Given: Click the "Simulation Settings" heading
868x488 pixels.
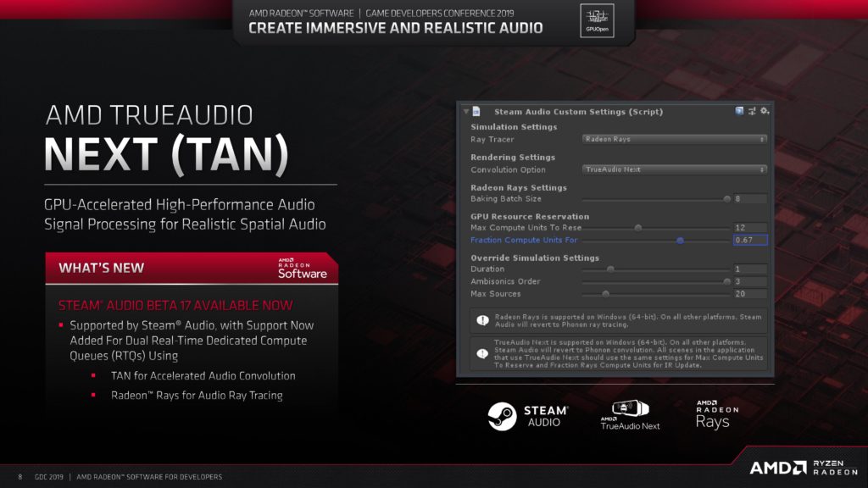Looking at the screenshot, I should tap(514, 127).
